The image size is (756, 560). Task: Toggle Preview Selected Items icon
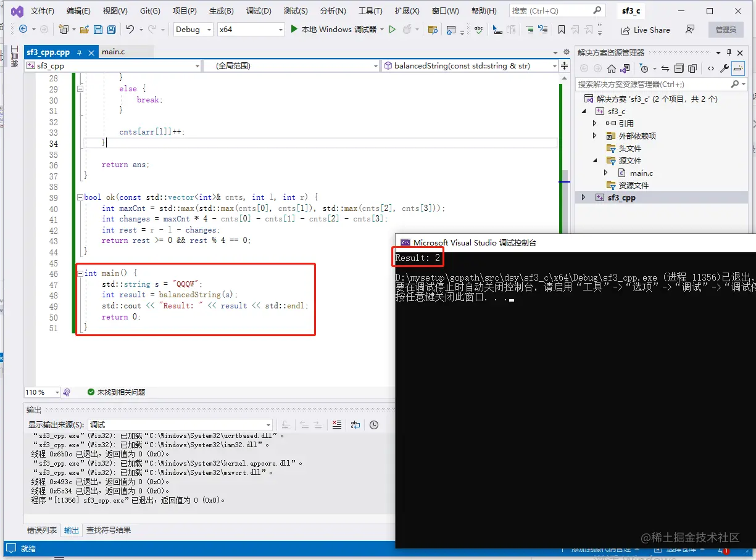[x=737, y=68]
